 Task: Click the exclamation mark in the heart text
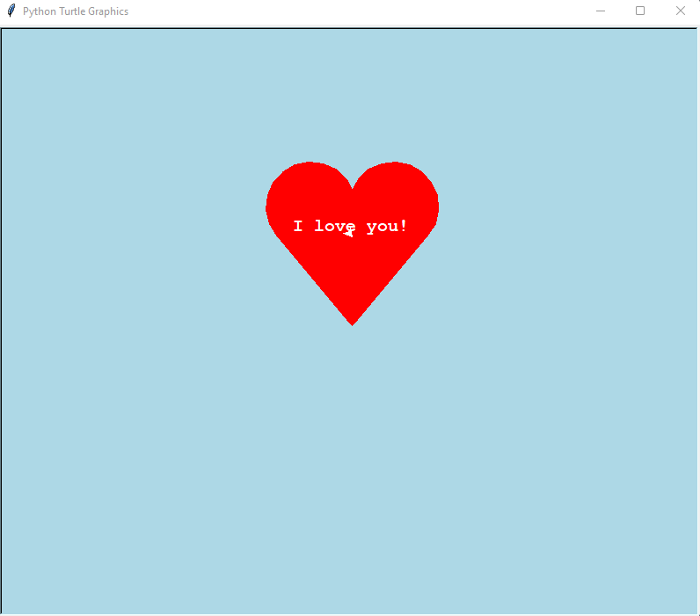(x=404, y=226)
